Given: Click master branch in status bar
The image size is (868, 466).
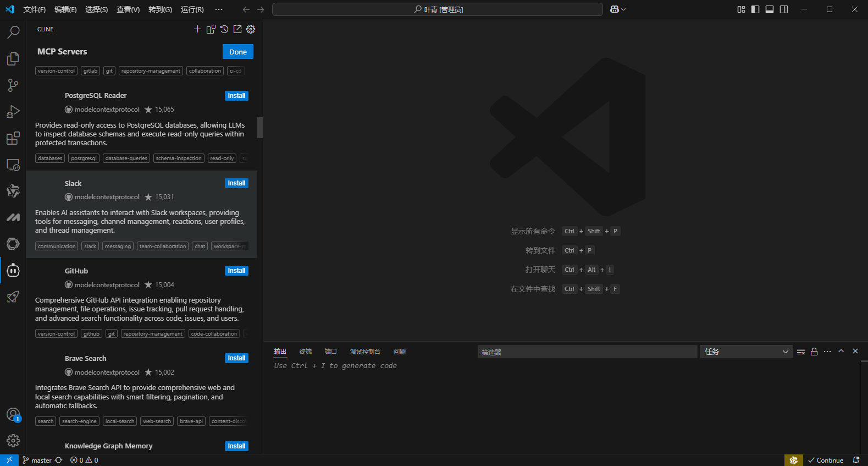Looking at the screenshot, I should (x=37, y=460).
